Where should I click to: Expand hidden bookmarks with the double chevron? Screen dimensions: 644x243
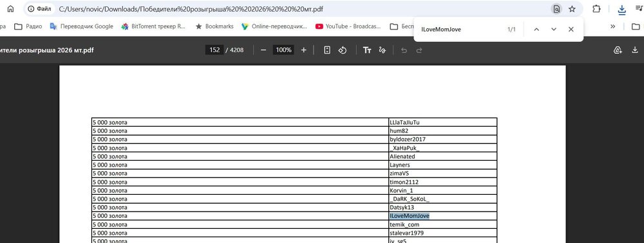point(613,26)
